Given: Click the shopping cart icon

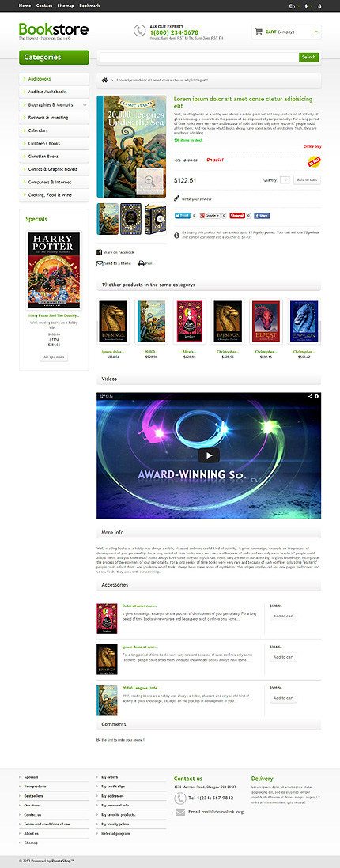Looking at the screenshot, I should (258, 32).
